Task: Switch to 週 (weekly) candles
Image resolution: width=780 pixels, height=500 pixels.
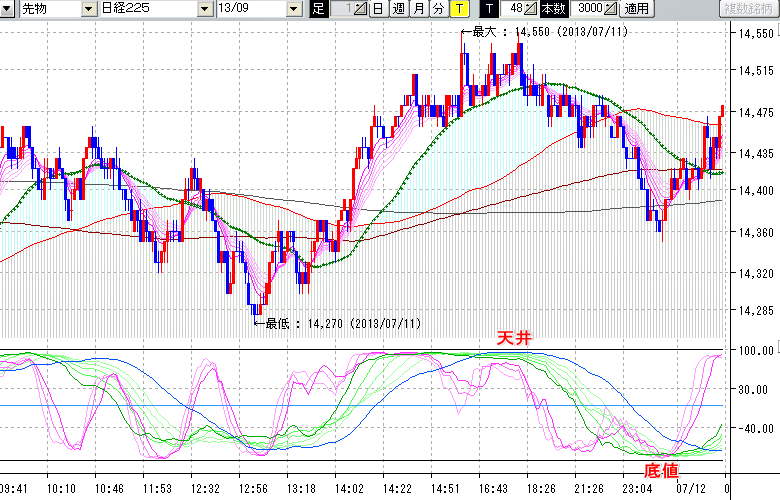Action: click(399, 9)
